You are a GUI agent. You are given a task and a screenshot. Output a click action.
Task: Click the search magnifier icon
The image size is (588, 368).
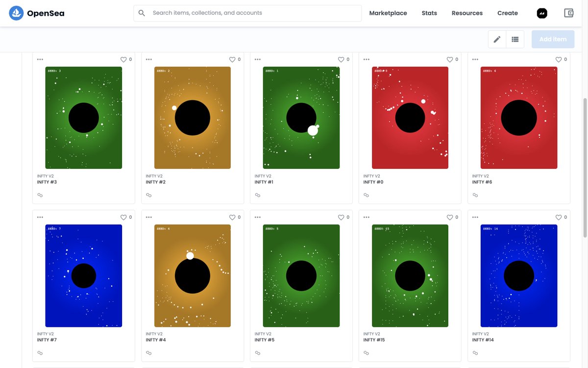(142, 13)
